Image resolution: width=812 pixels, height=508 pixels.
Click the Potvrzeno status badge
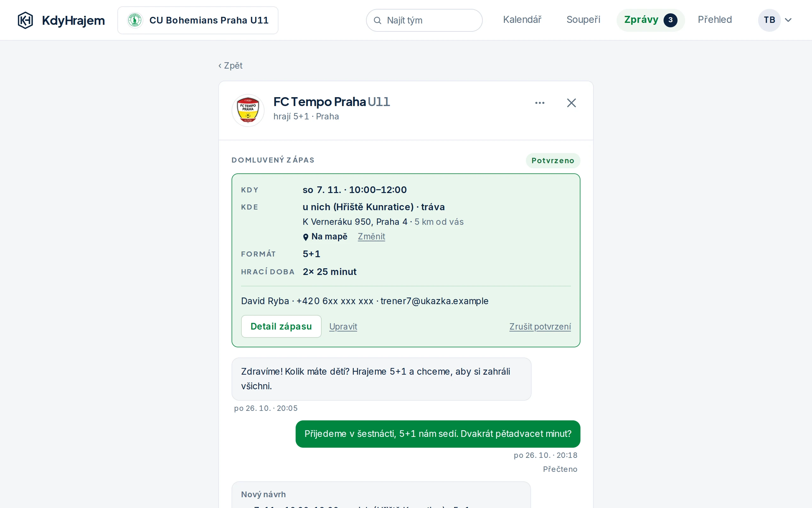point(553,161)
